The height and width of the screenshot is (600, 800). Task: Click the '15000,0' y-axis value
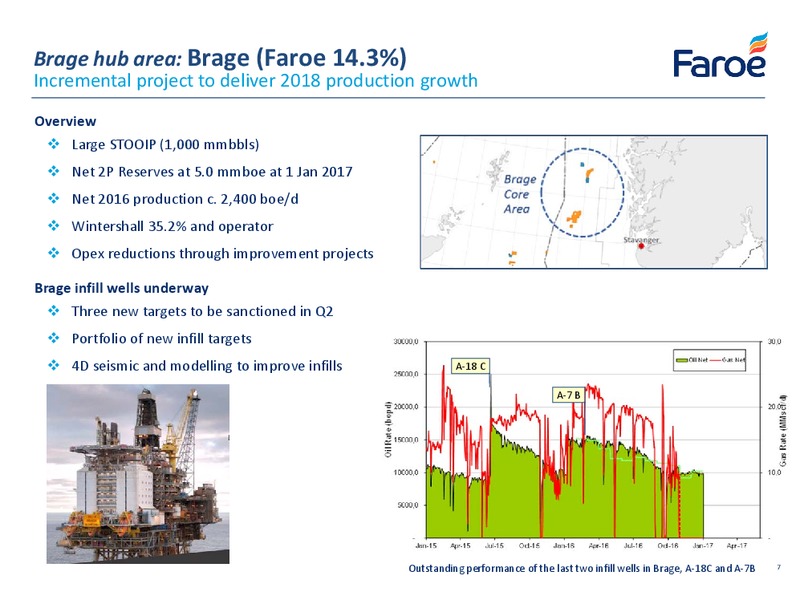(x=406, y=440)
